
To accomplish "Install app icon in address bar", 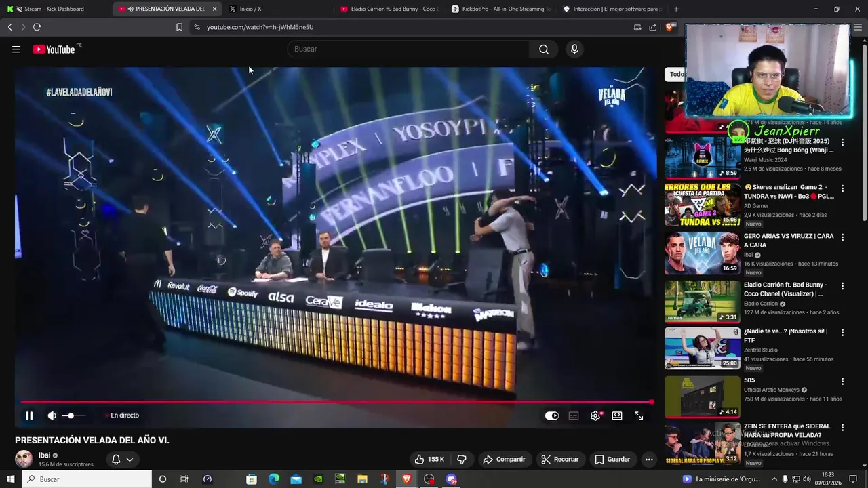I will (637, 27).
